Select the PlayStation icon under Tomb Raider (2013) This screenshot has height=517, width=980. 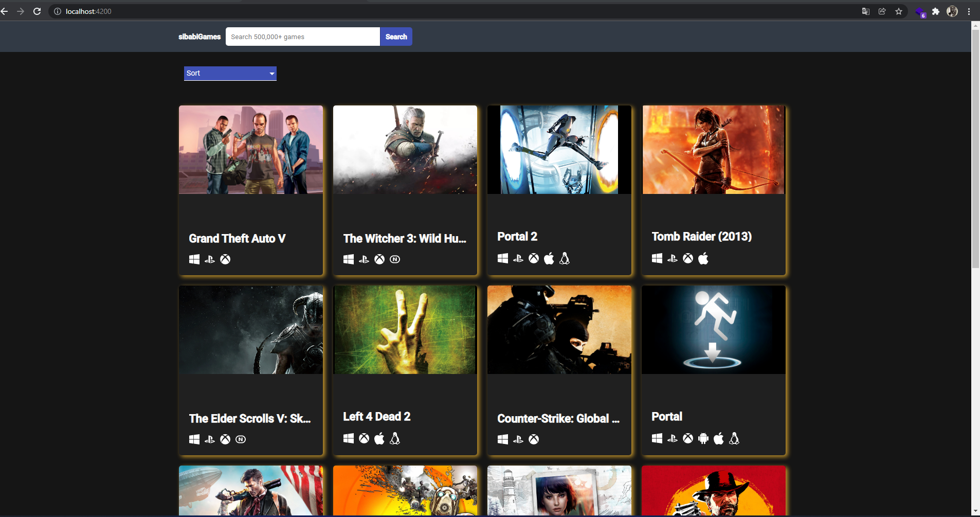[672, 258]
